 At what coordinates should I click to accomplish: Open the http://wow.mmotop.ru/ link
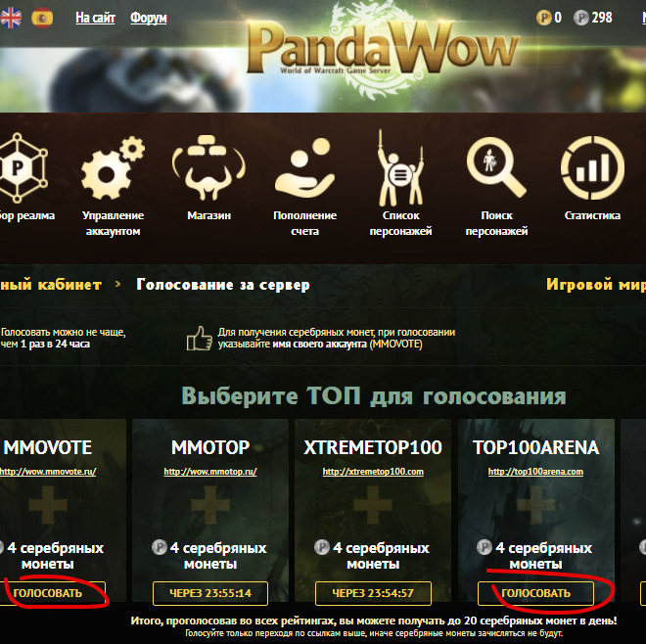pos(210,472)
